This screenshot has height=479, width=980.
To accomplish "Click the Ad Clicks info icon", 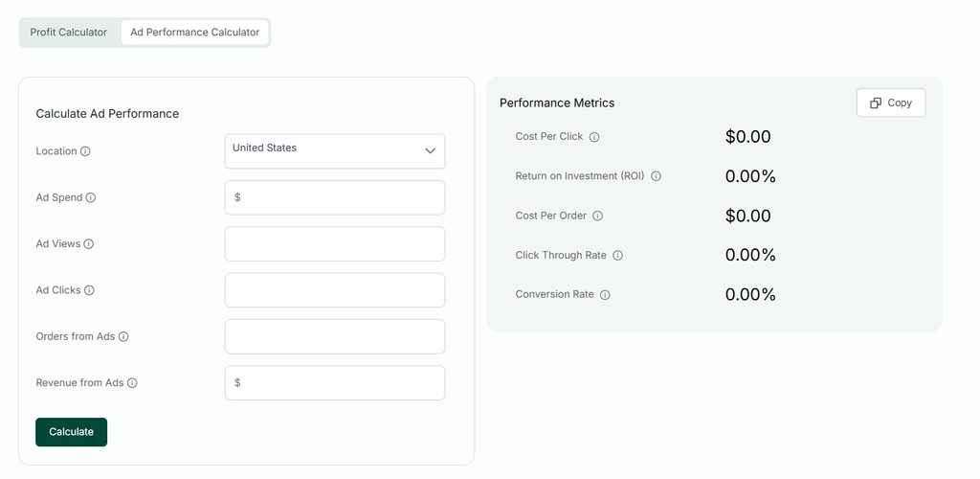I will (x=89, y=290).
